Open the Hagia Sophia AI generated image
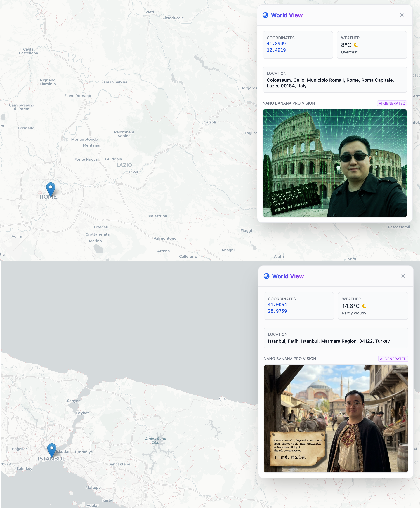This screenshot has height=508, width=420. click(x=336, y=418)
